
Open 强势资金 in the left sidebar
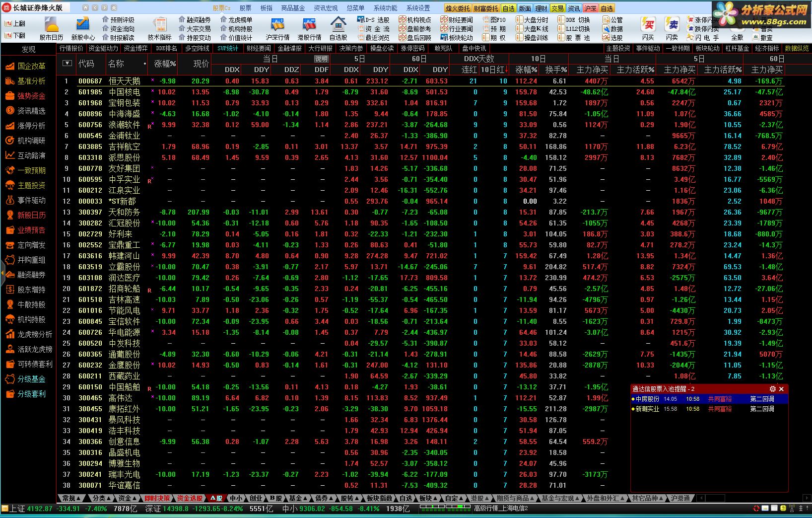pos(26,96)
